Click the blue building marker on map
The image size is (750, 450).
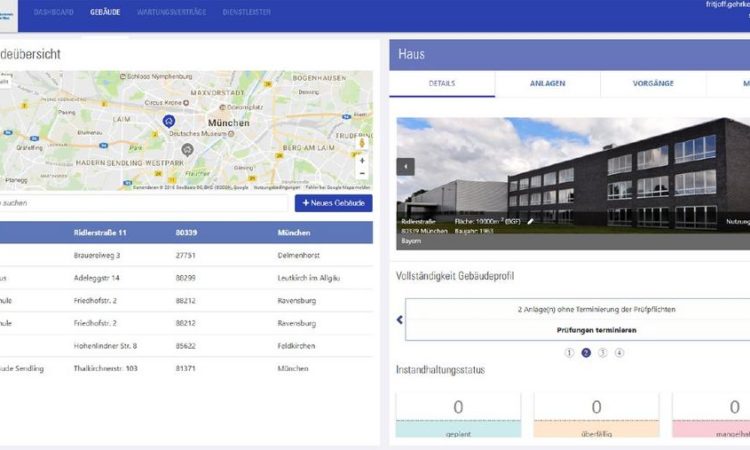tap(168, 121)
